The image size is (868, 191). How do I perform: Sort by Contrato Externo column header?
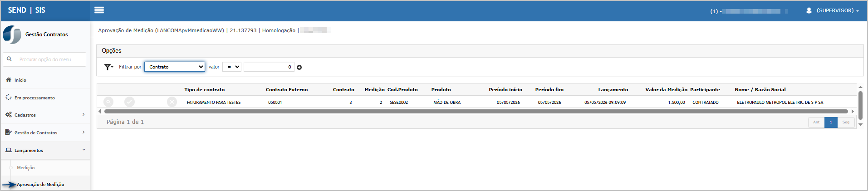(287, 90)
